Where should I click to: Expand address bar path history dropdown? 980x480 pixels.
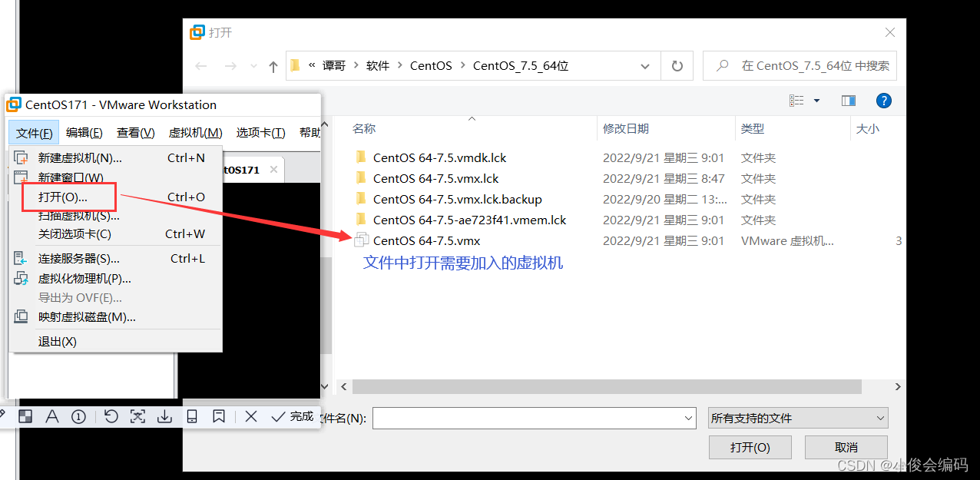click(645, 66)
